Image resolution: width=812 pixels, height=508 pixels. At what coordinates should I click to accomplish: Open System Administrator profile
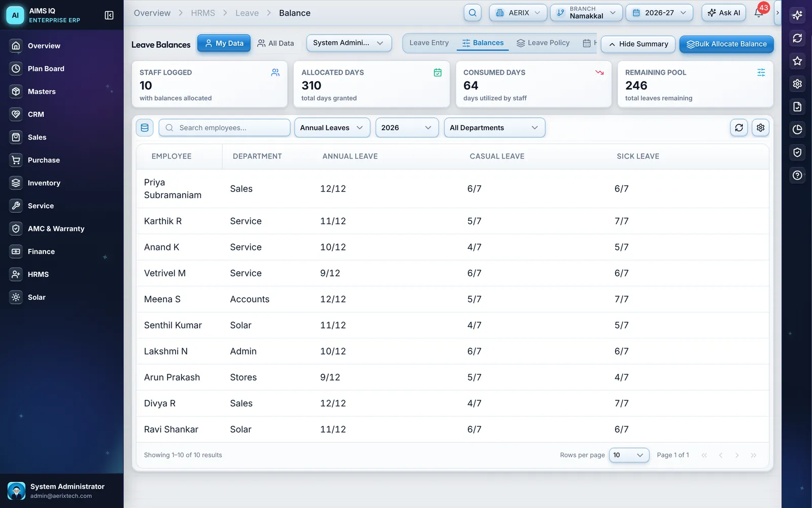tap(61, 491)
